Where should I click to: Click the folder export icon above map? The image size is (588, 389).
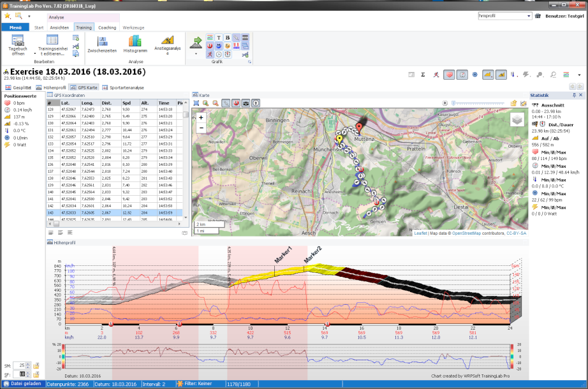point(513,103)
